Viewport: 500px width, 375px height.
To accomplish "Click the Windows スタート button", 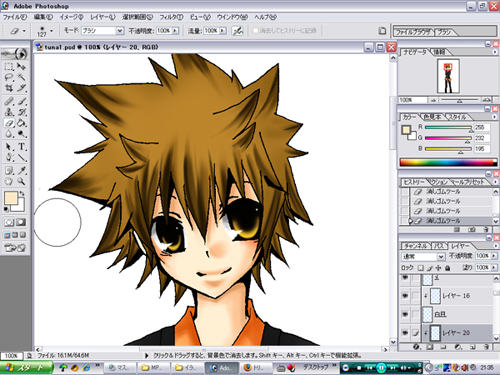I will click(x=26, y=368).
